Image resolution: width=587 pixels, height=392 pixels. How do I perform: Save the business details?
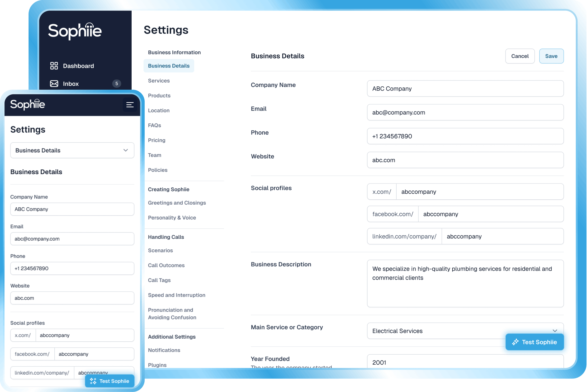551,56
